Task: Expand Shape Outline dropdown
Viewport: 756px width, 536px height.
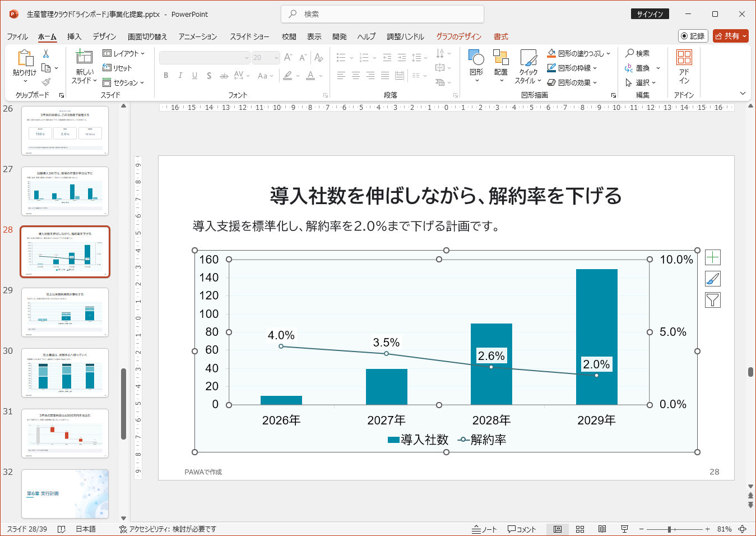Action: point(595,68)
